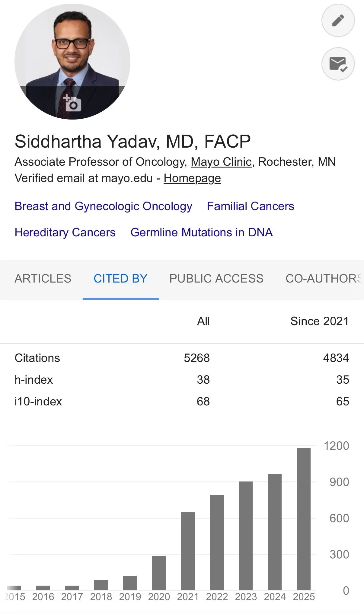Switch to the Public Access tab
The image size is (364, 614).
point(216,278)
